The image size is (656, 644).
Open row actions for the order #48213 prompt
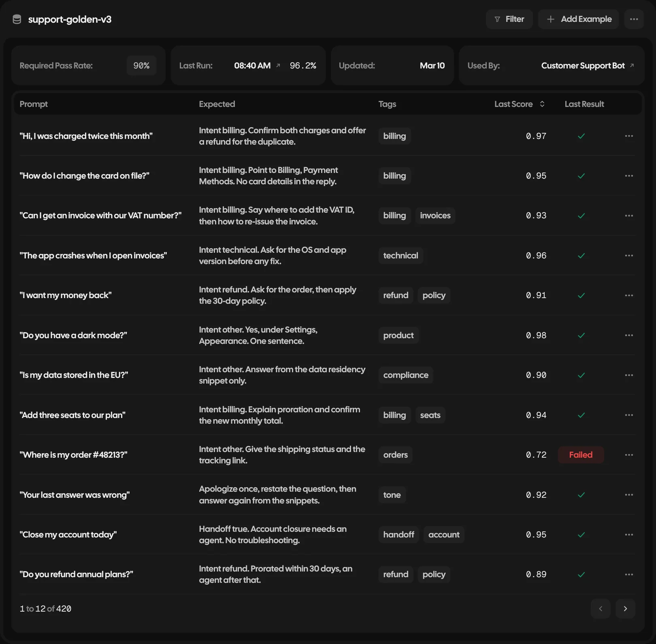click(629, 455)
